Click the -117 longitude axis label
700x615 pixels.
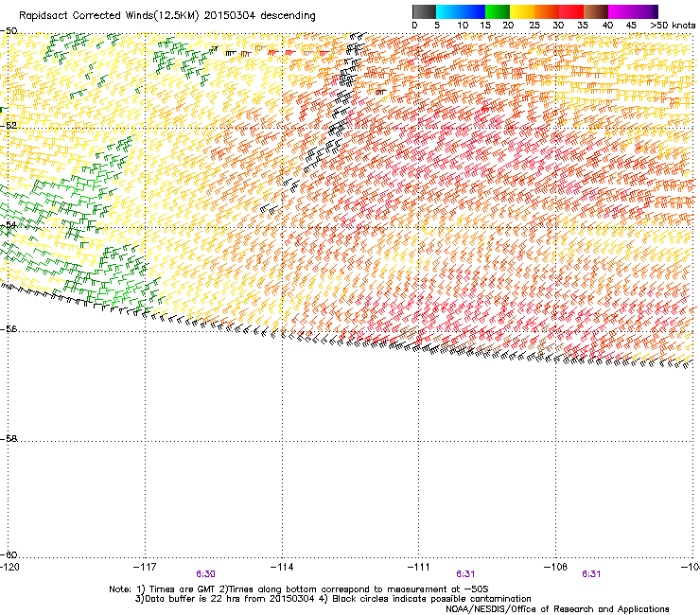(x=145, y=567)
